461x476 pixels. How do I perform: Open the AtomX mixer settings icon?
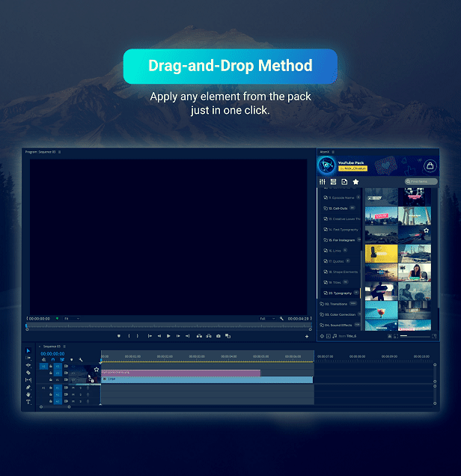coord(323,182)
